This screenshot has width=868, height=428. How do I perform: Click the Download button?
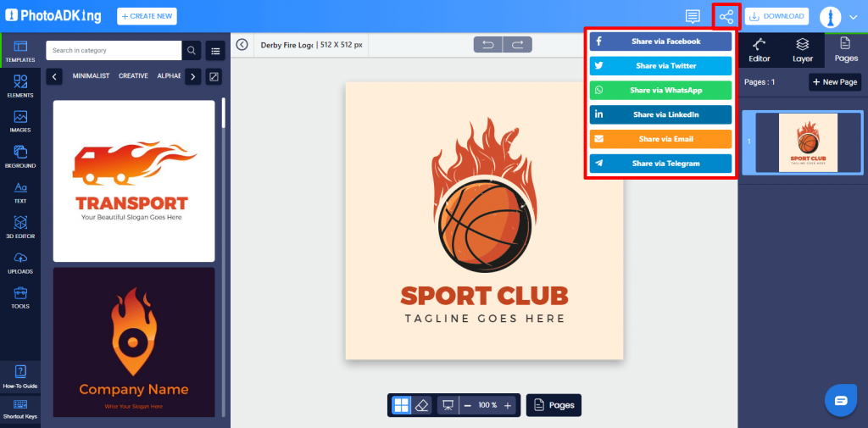click(x=776, y=17)
